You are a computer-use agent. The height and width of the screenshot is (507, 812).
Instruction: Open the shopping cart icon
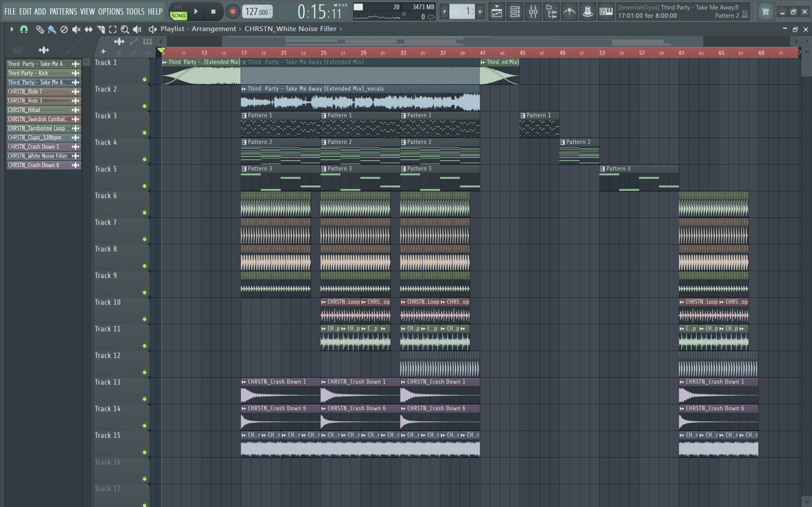point(765,11)
